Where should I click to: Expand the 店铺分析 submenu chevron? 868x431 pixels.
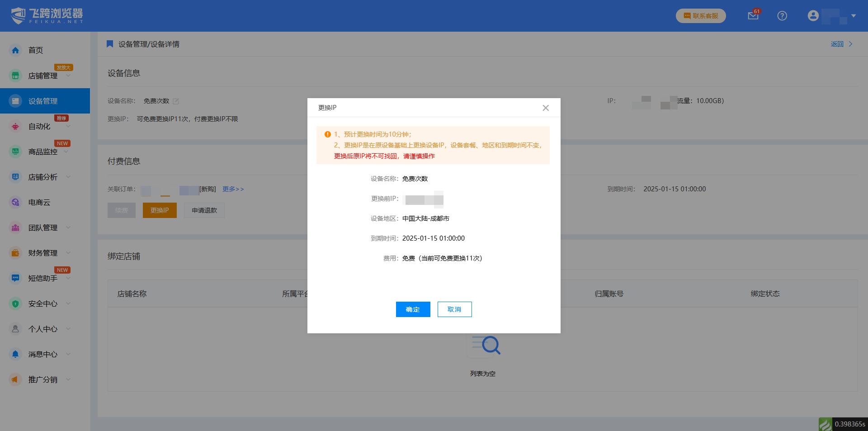68,177
